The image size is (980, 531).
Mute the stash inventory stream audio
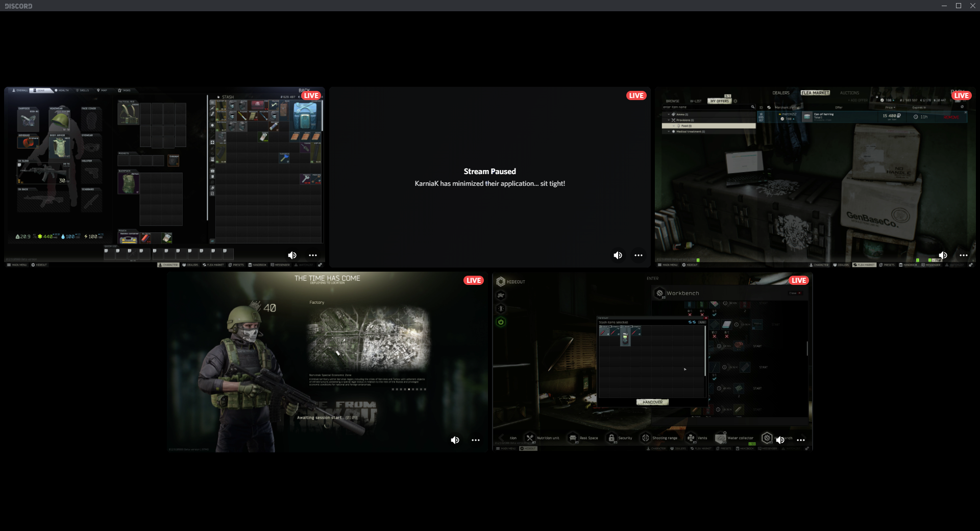tap(292, 255)
